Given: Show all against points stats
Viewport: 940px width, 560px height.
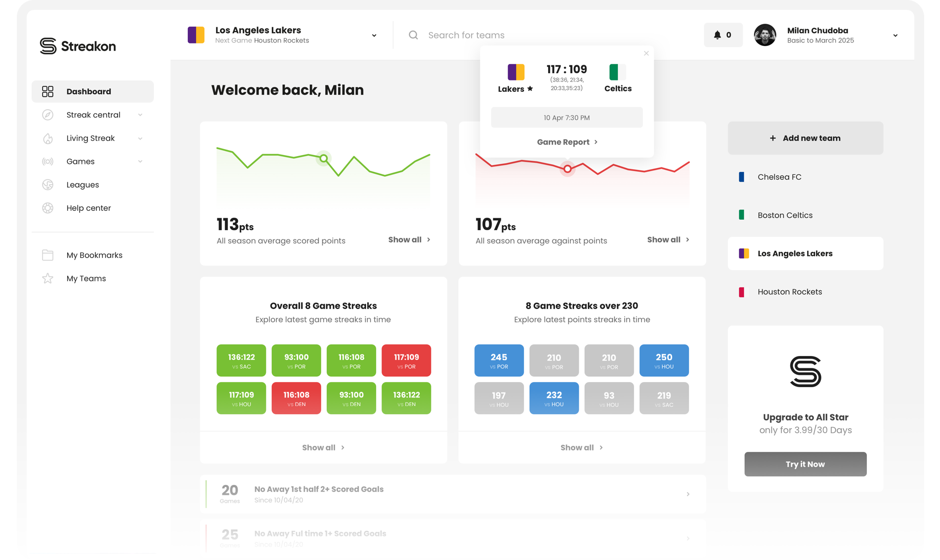Looking at the screenshot, I should (x=668, y=240).
